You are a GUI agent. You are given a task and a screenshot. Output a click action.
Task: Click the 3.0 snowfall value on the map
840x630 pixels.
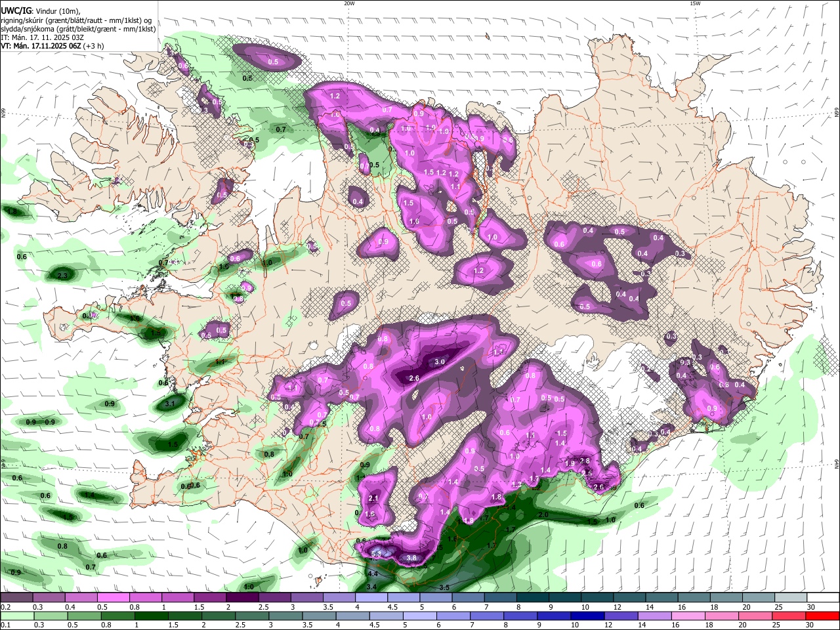[440, 362]
